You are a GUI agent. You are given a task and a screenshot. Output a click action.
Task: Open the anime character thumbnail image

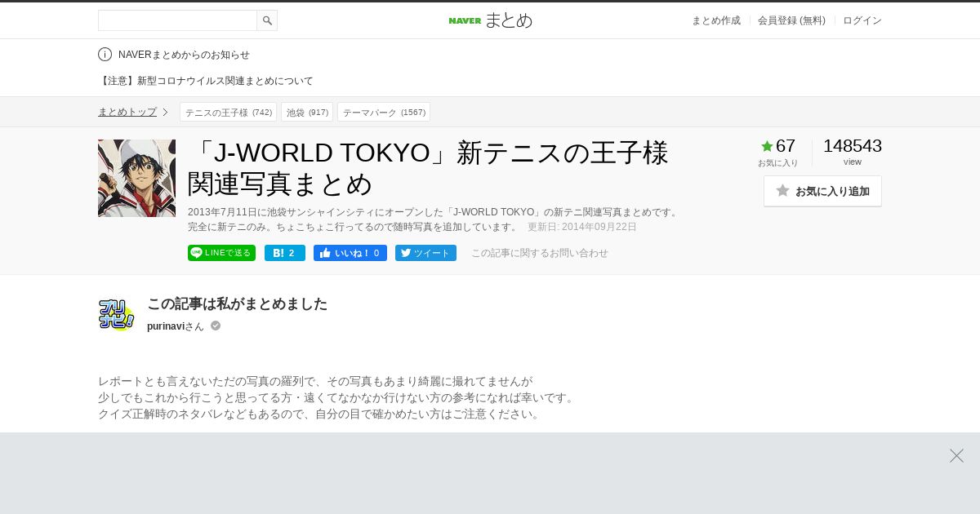click(x=136, y=178)
